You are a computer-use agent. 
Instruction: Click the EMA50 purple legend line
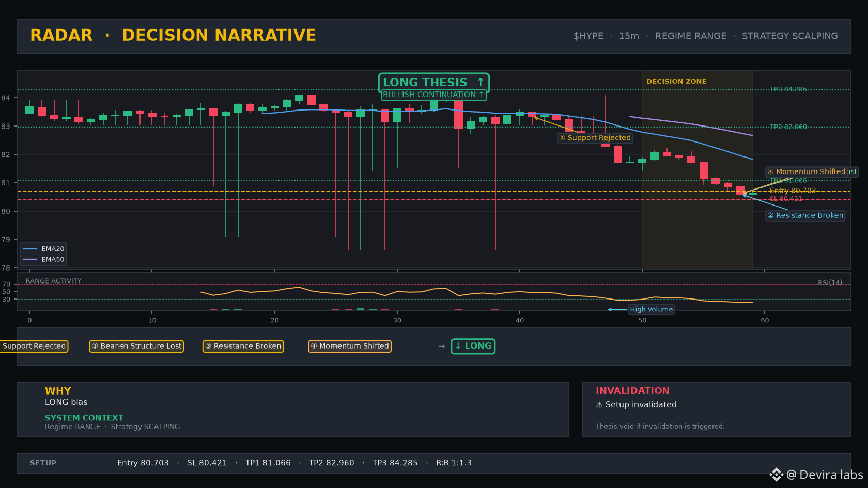pos(30,260)
